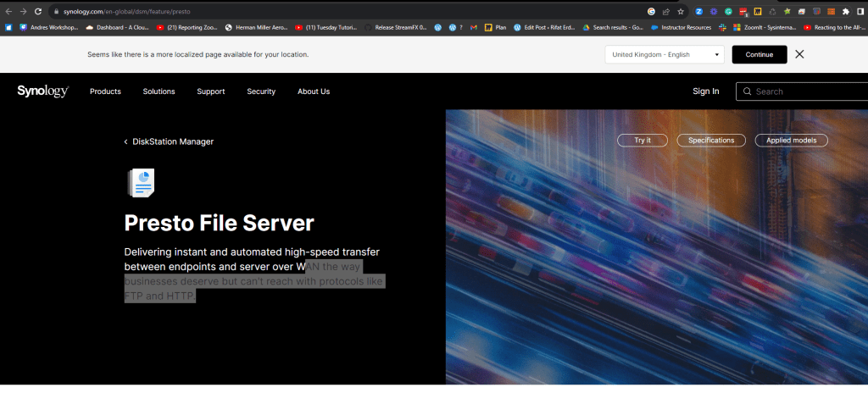
Task: Open the red calendar extension
Action: (743, 11)
